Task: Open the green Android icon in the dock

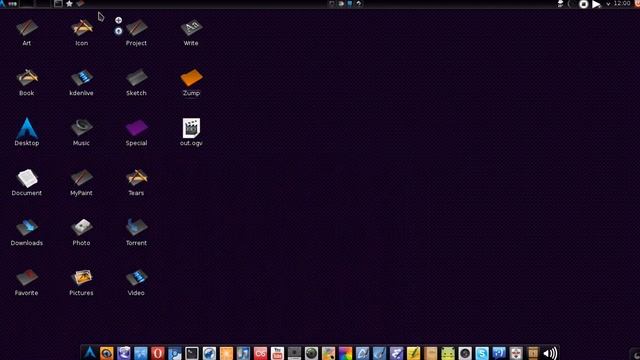Action: 448,353
